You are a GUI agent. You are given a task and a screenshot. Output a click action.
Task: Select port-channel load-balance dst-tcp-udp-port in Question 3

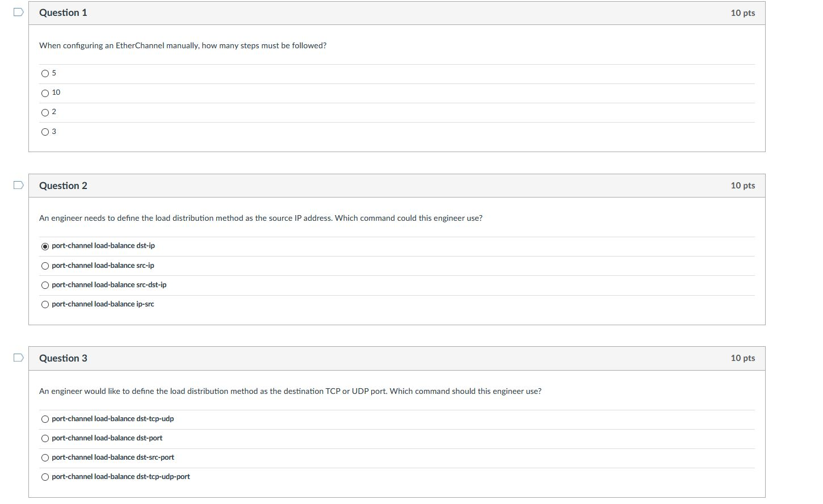pos(45,477)
